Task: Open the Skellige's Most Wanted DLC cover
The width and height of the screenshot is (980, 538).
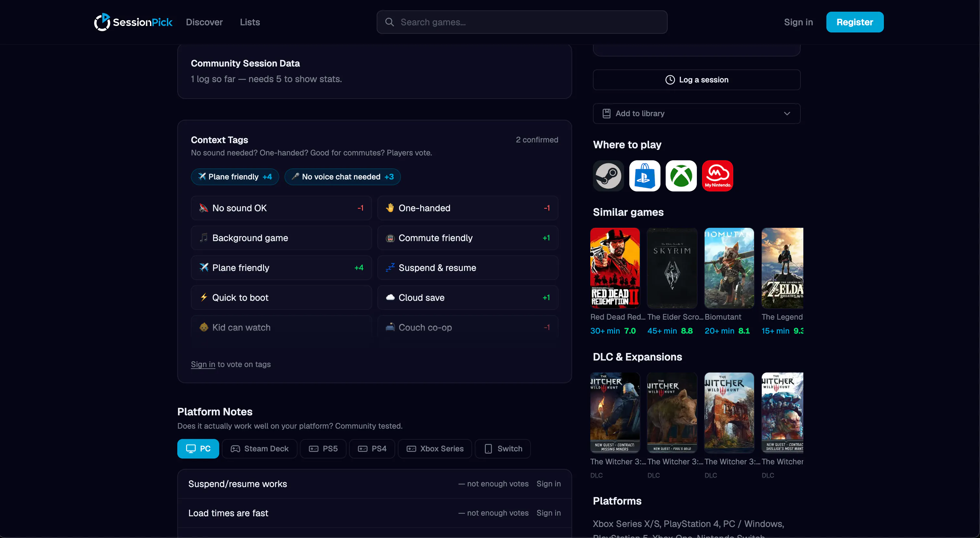Action: 782,412
